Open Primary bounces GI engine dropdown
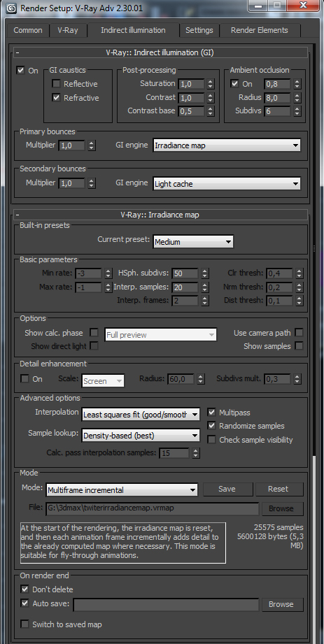Viewport: 324px width, 644px height. tap(227, 145)
